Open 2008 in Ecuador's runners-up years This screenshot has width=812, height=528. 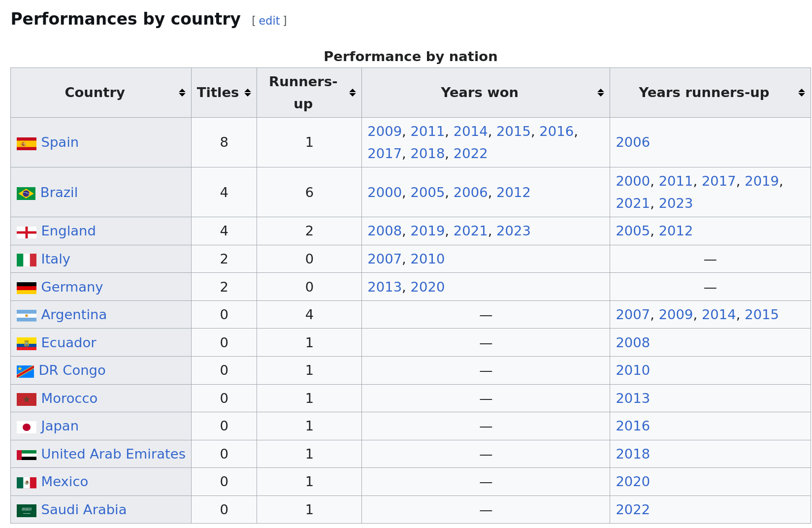tap(633, 343)
